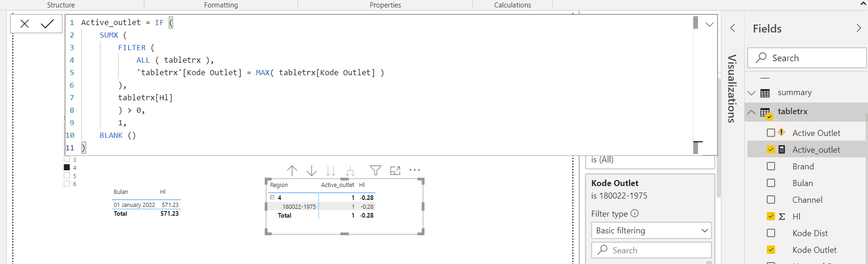Open the visual's filter icon
This screenshot has height=264, width=868.
[x=376, y=170]
